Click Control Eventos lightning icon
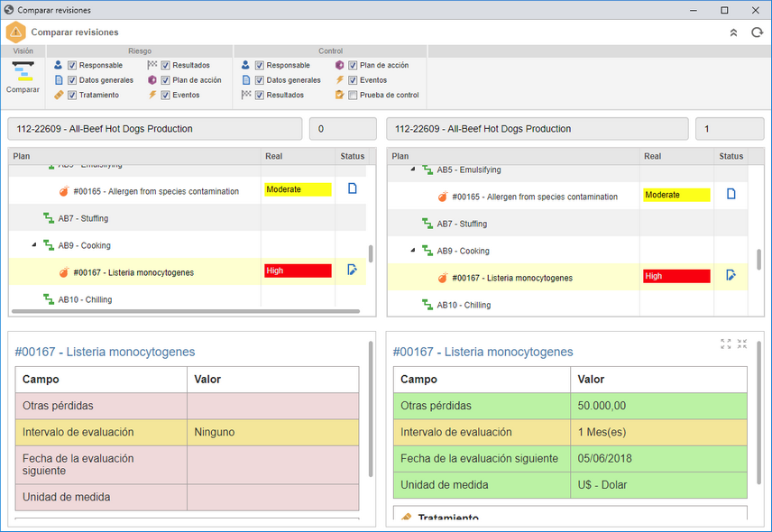 coord(339,79)
